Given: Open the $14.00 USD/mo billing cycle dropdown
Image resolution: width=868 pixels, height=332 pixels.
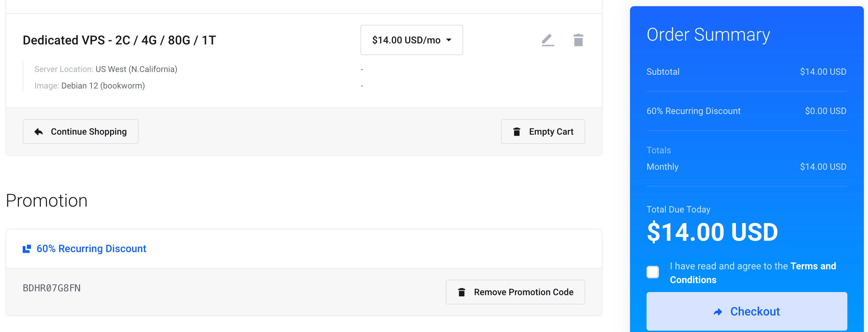Looking at the screenshot, I should 412,40.
